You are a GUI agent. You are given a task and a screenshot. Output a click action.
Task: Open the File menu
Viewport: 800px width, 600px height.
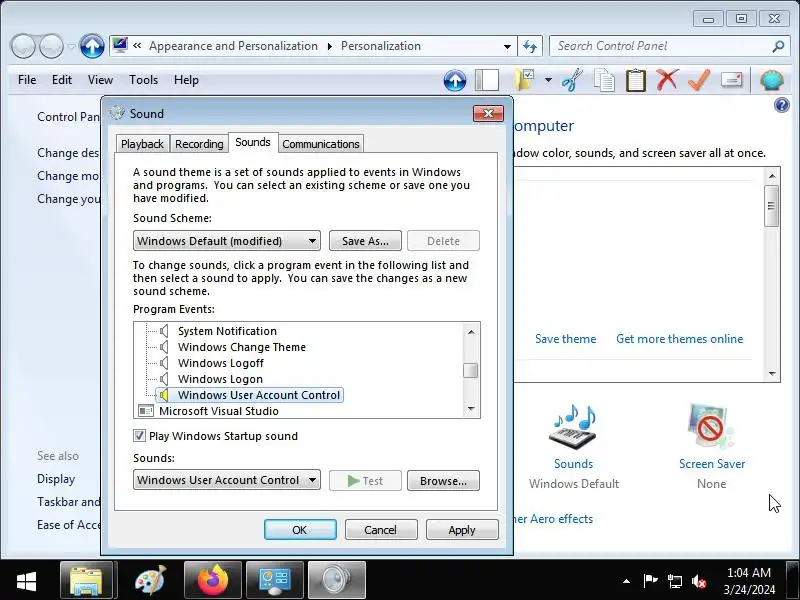click(27, 80)
